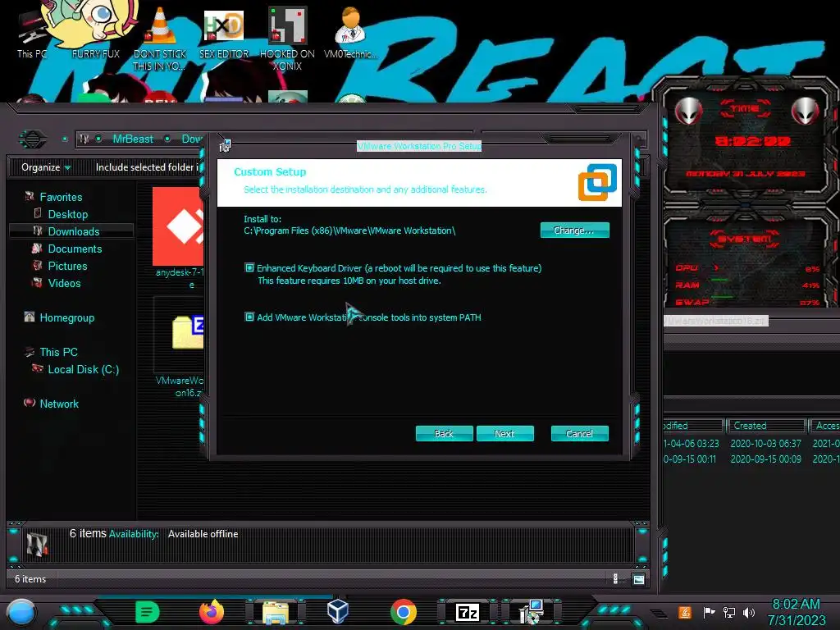Viewport: 840px width, 630px height.
Task: Open the HxD SEX EDITOR desktop icon
Action: point(224,33)
